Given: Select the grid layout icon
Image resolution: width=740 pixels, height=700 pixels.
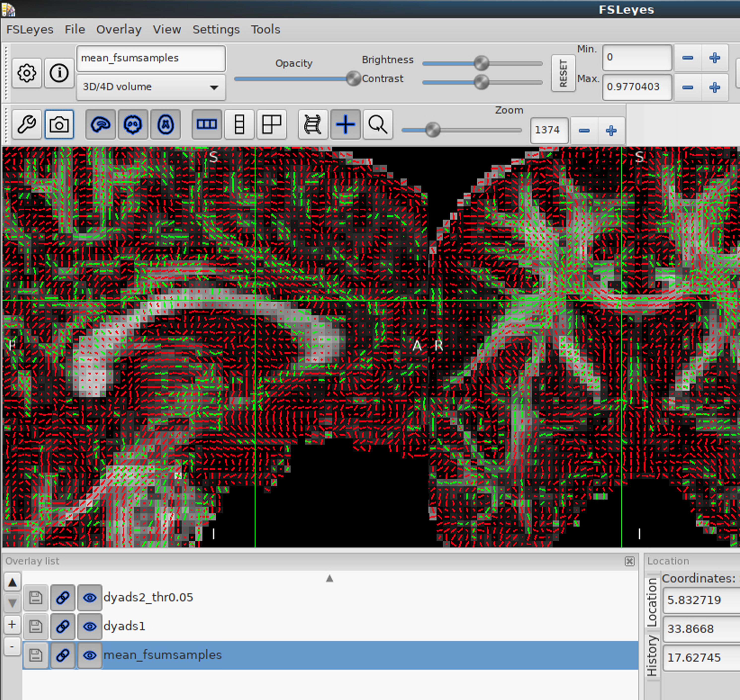Looking at the screenshot, I should [272, 124].
